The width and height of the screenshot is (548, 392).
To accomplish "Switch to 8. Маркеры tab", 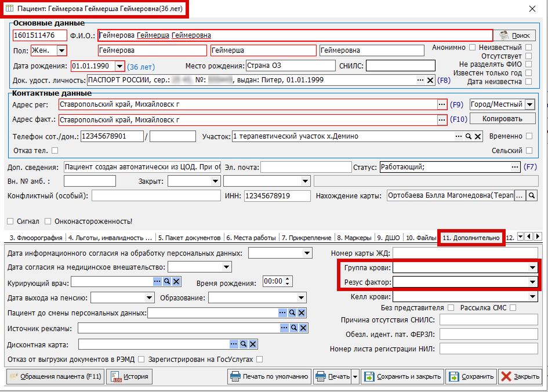I will [x=354, y=238].
